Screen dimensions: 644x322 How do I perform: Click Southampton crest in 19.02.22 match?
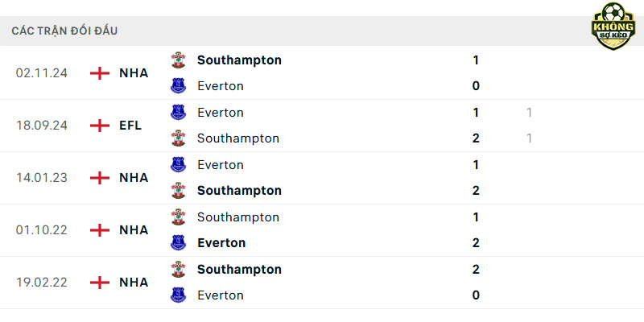pyautogui.click(x=178, y=269)
